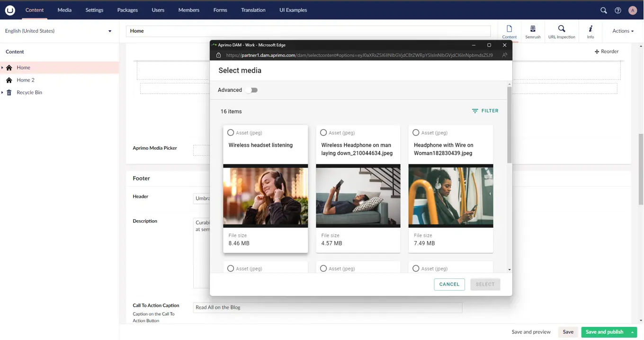Open the Umbraco global search
The width and height of the screenshot is (644, 340).
point(603,10)
